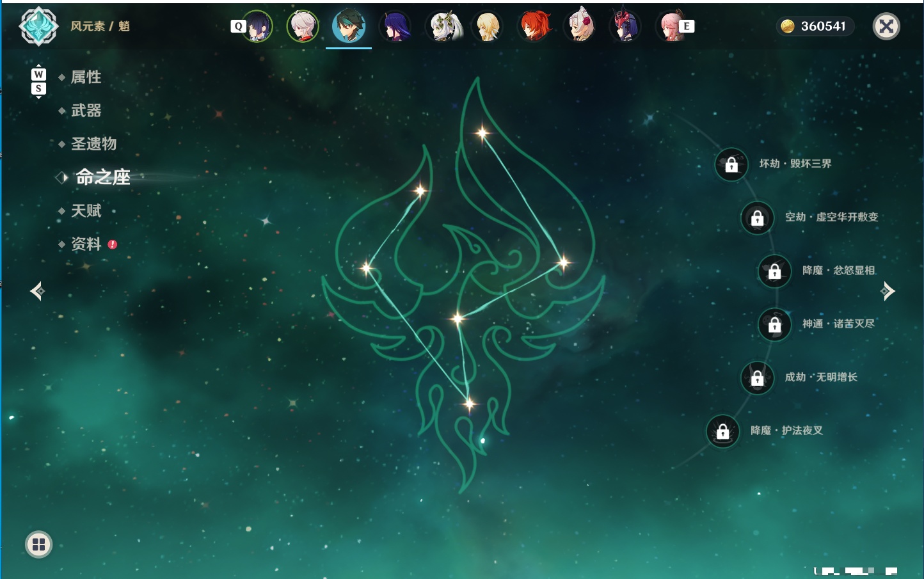This screenshot has width=924, height=579.
Task: Open the grid menu icon at bottom left
Action: coord(38,544)
